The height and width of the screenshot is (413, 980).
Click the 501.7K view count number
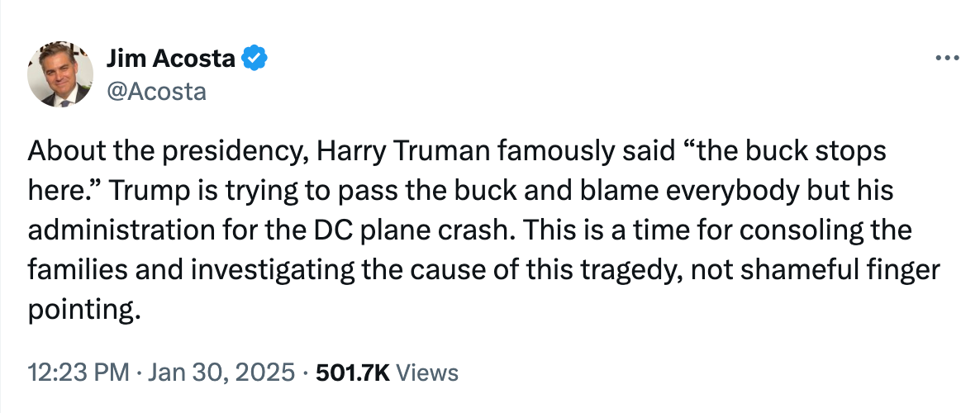tap(353, 373)
